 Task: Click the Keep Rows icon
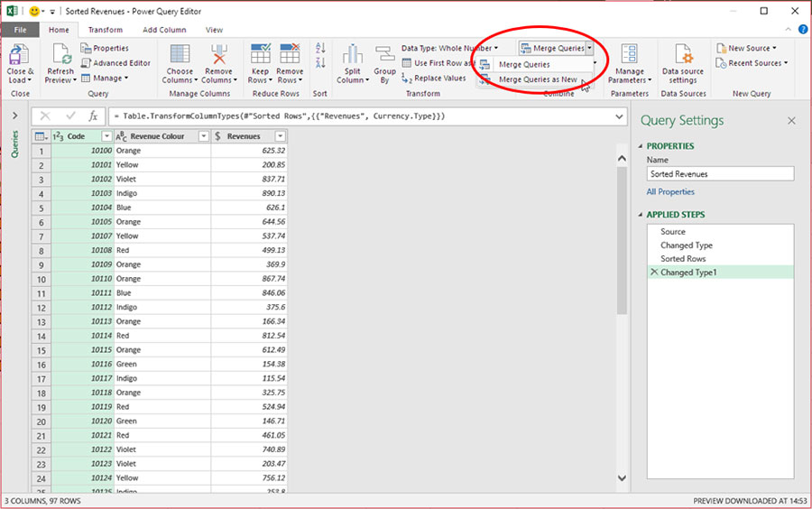click(x=261, y=54)
